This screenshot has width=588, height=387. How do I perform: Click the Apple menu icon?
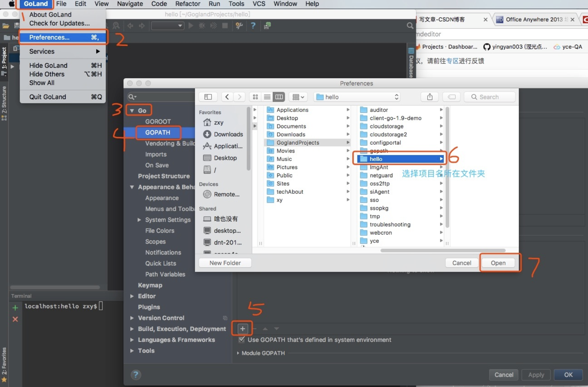tap(12, 4)
